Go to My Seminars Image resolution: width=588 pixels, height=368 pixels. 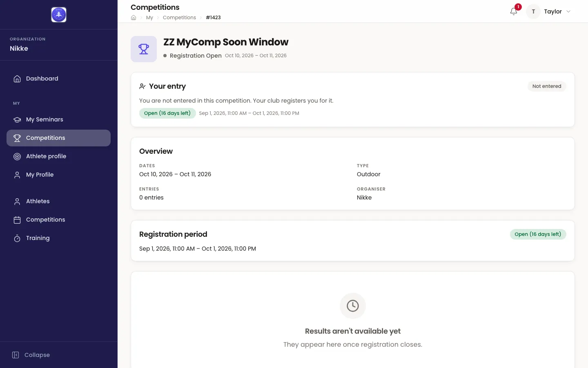point(58,119)
